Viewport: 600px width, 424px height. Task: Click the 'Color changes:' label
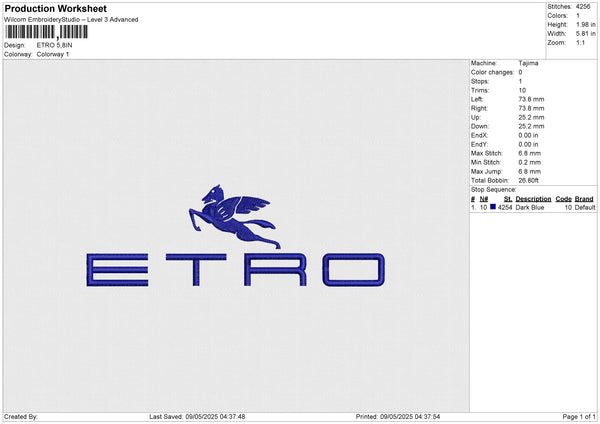pos(492,72)
